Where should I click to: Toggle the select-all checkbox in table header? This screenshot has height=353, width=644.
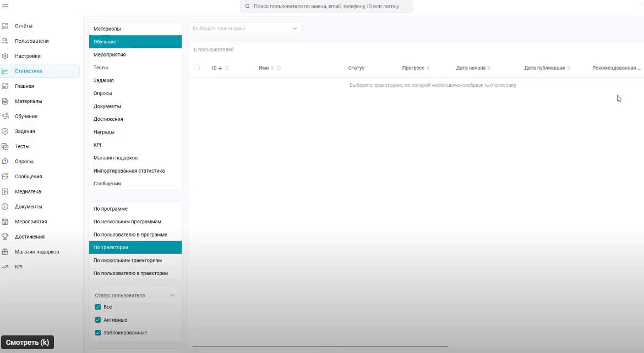pyautogui.click(x=197, y=68)
